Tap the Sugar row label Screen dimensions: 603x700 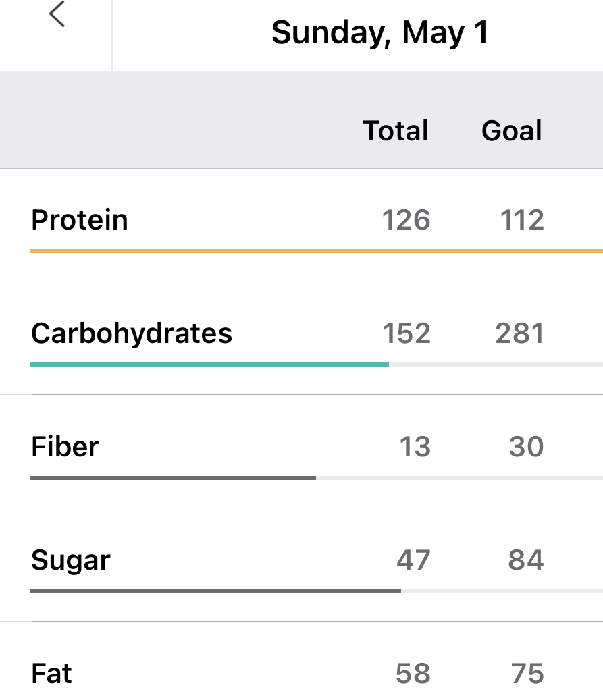click(x=71, y=560)
